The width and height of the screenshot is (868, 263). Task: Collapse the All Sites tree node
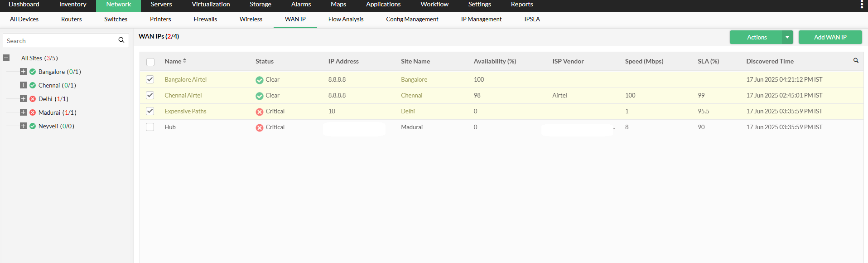pyautogui.click(x=6, y=58)
